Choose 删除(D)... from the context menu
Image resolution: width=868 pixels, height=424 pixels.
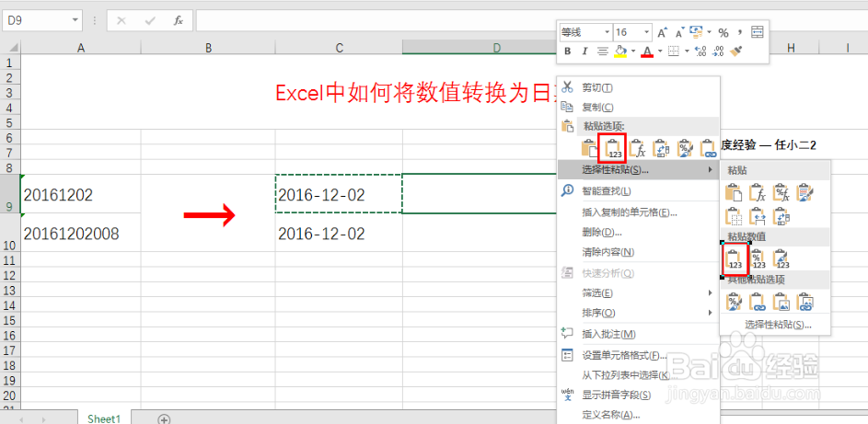click(638, 232)
